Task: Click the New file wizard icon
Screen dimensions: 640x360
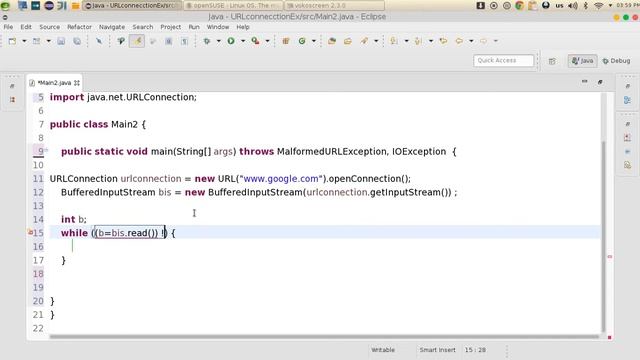Action: coord(12,41)
